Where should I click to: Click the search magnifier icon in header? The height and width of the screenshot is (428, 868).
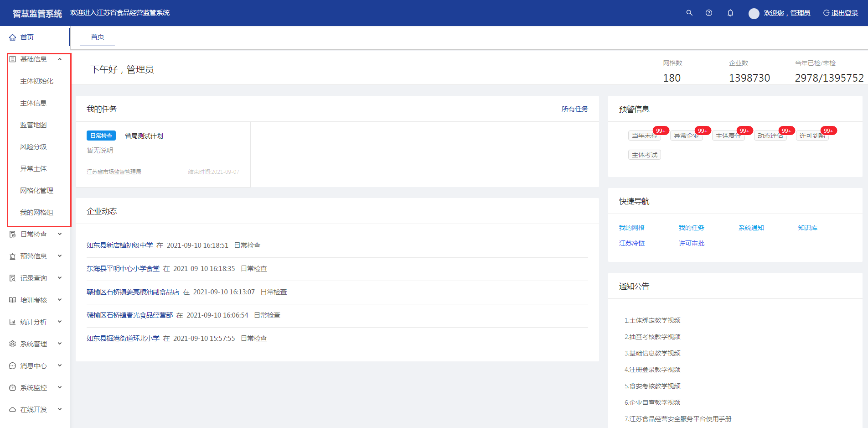point(689,13)
